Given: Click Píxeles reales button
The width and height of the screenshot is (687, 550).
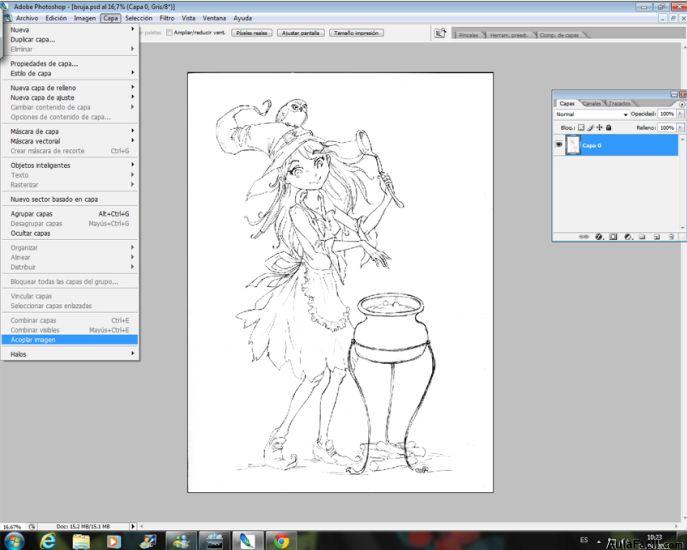Looking at the screenshot, I should click(251, 33).
